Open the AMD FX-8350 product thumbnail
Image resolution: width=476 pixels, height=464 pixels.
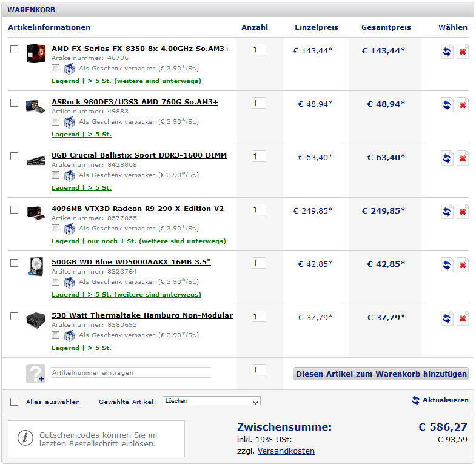36,53
